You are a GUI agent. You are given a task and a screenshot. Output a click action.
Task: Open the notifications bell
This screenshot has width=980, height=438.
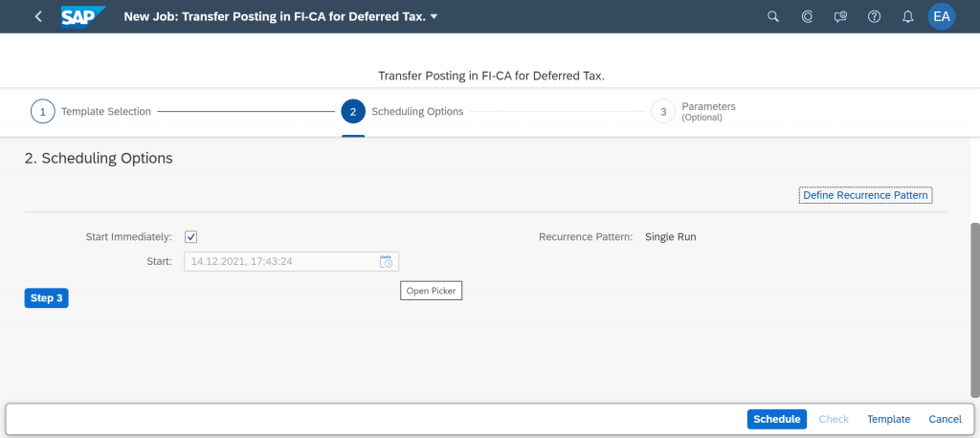tap(908, 17)
